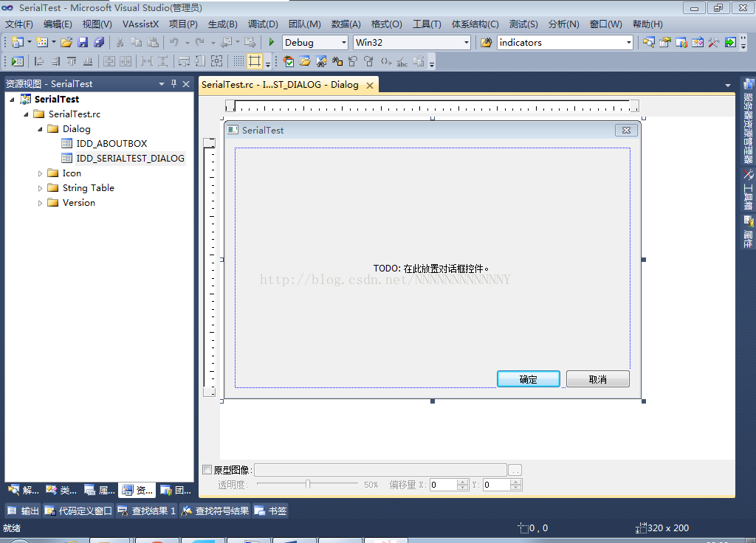Collapse the SerialTest root tree node
The height and width of the screenshot is (543, 756).
point(12,100)
